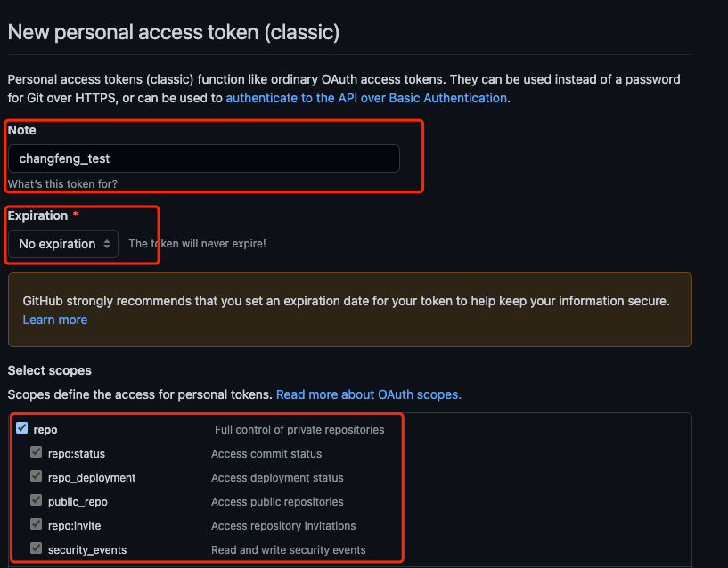Toggle the repo:invite checkbox
This screenshot has height=568, width=728.
37,524
